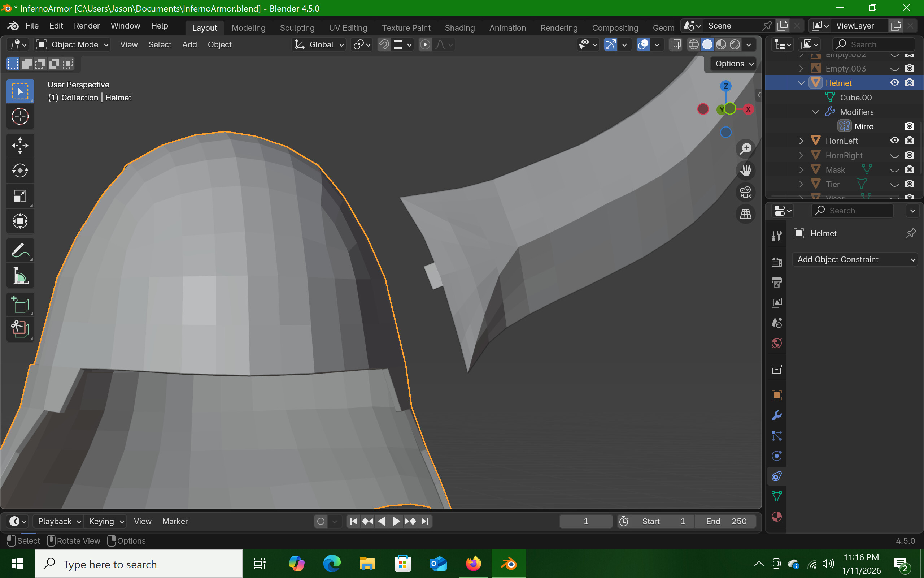Open the Add menu in viewport header
The image size is (924, 578).
pos(189,45)
